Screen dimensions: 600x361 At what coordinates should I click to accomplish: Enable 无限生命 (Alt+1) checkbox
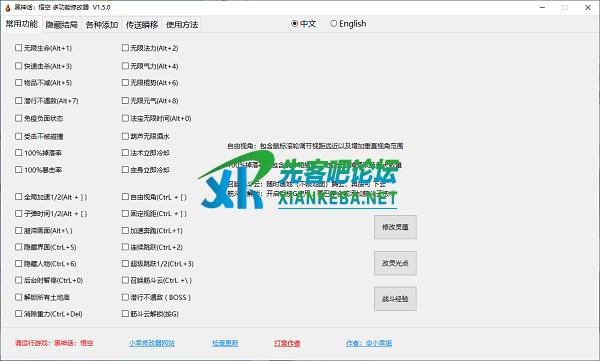pyautogui.click(x=18, y=48)
